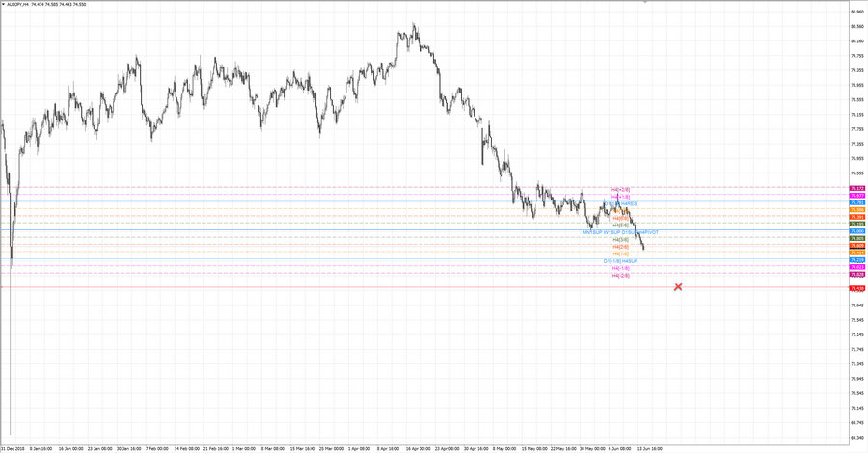This screenshot has height=453, width=868.
Task: Click the 79.355 price axis value
Action: pyautogui.click(x=857, y=70)
